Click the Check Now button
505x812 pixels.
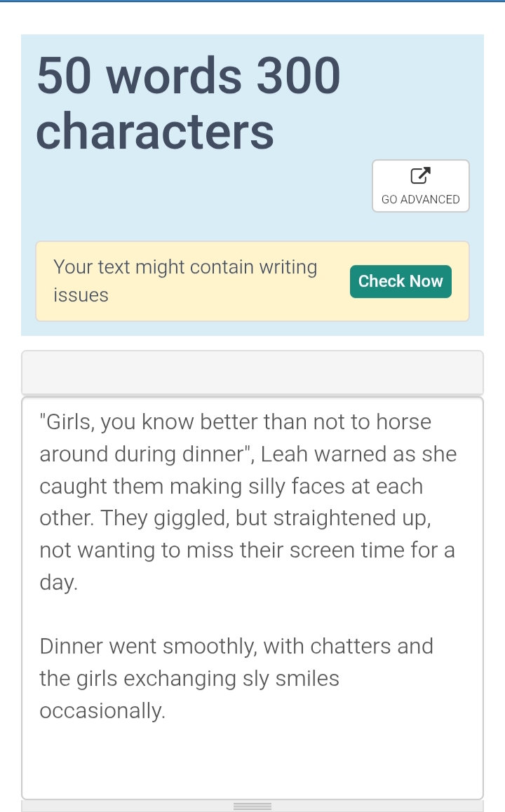point(400,281)
